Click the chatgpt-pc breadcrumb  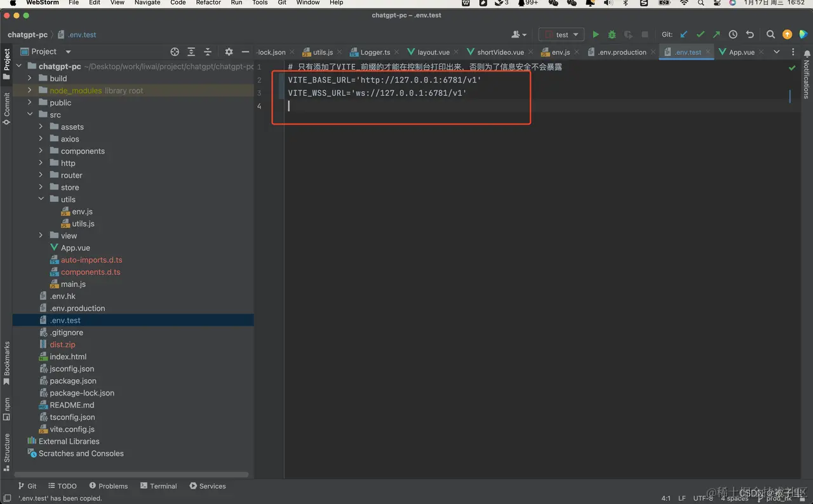click(27, 35)
